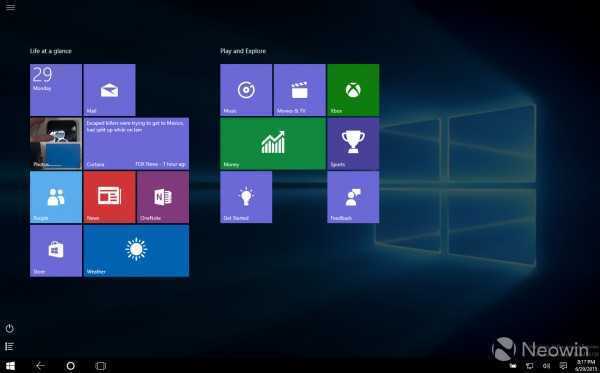Viewport: 600px width, 373px height.
Task: Click the battery tray icon
Action: tap(513, 366)
